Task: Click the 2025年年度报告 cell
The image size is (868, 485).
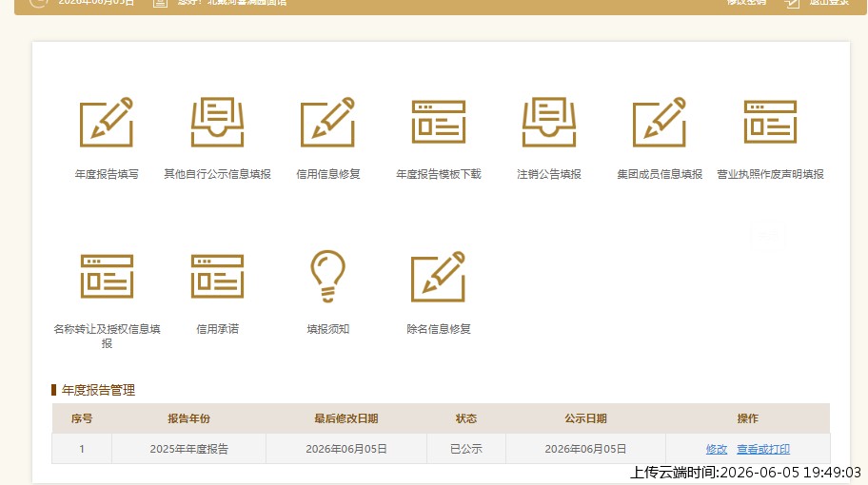Action: click(188, 449)
